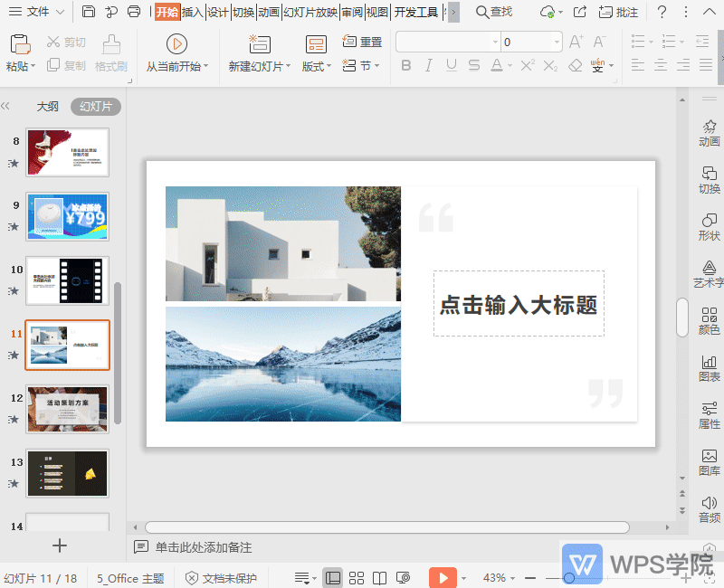The height and width of the screenshot is (588, 724).
Task: Open the WPS学院 link
Action: tap(645, 564)
